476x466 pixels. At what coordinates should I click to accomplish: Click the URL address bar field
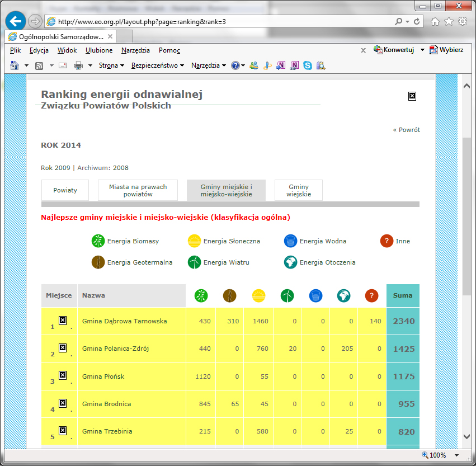point(224,22)
